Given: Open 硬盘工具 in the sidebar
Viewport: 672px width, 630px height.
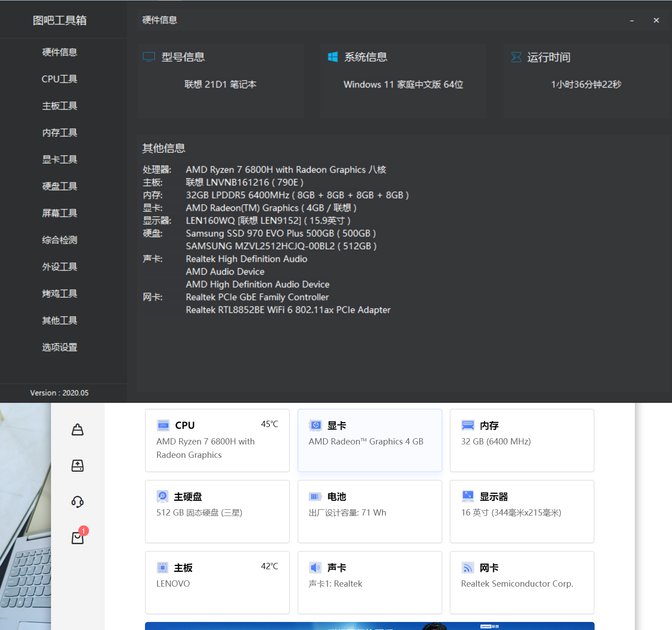Looking at the screenshot, I should coord(60,186).
